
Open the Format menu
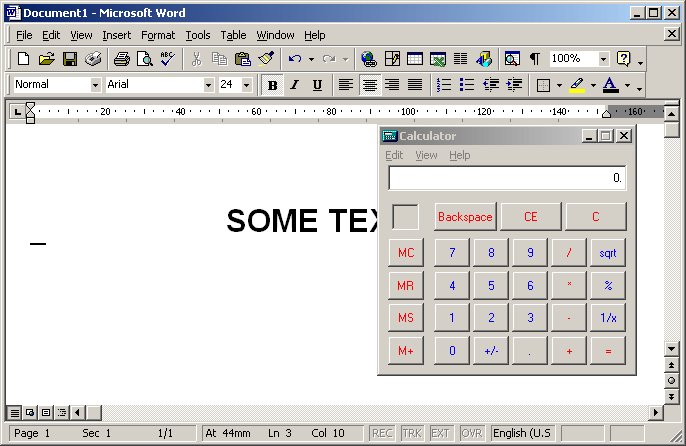tap(158, 35)
